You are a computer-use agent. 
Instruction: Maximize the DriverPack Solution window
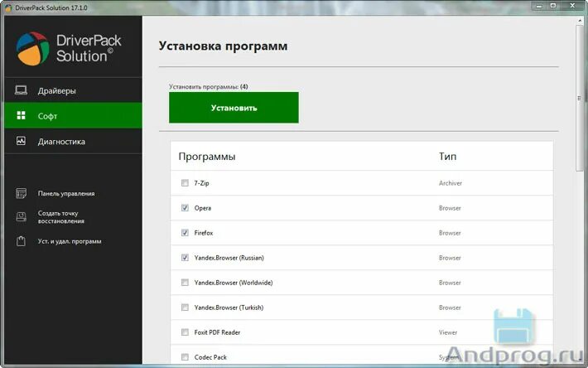click(x=552, y=6)
